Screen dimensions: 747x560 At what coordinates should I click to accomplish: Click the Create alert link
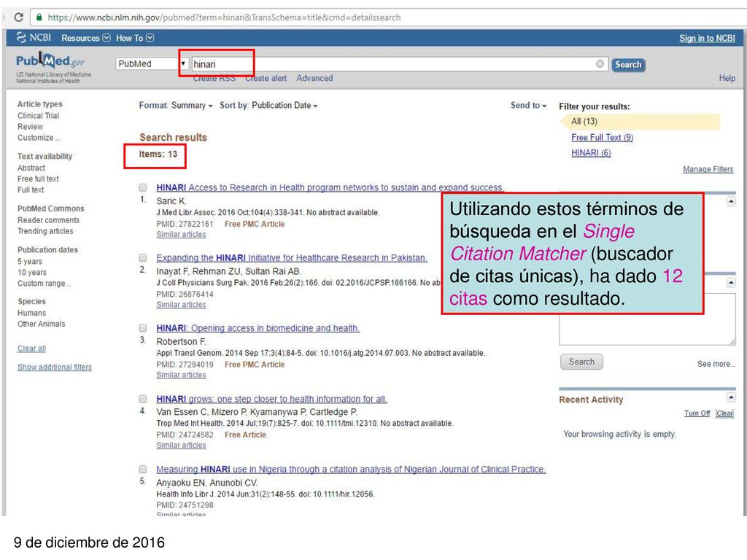pyautogui.click(x=266, y=78)
